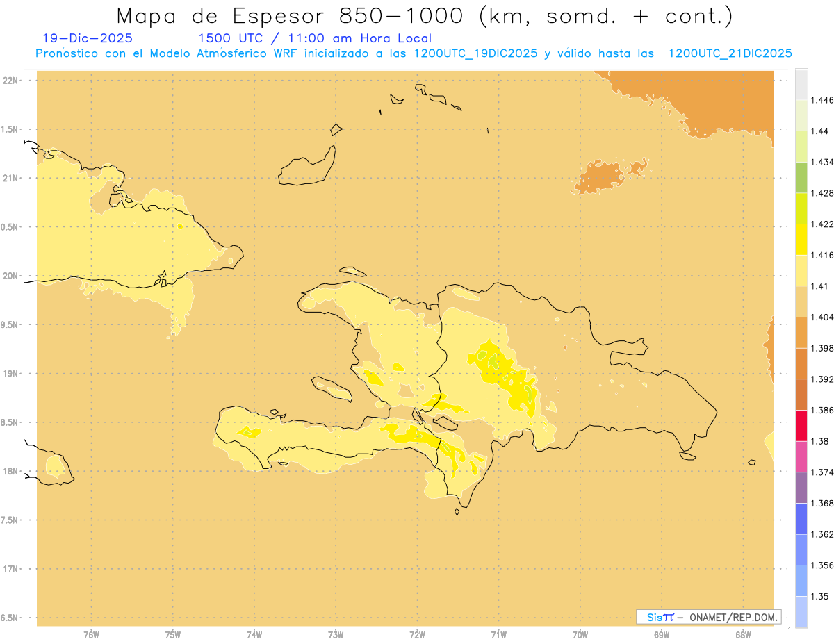Screen dimensions: 834x644
Task: Click the '72W' longitude axis label
Action: pos(417,635)
